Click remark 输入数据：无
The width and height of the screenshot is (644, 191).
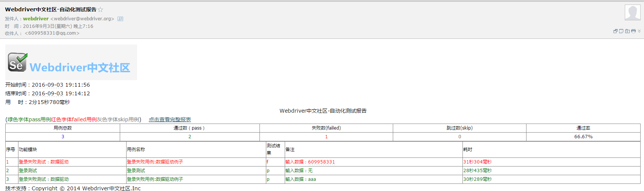pyautogui.click(x=299, y=171)
